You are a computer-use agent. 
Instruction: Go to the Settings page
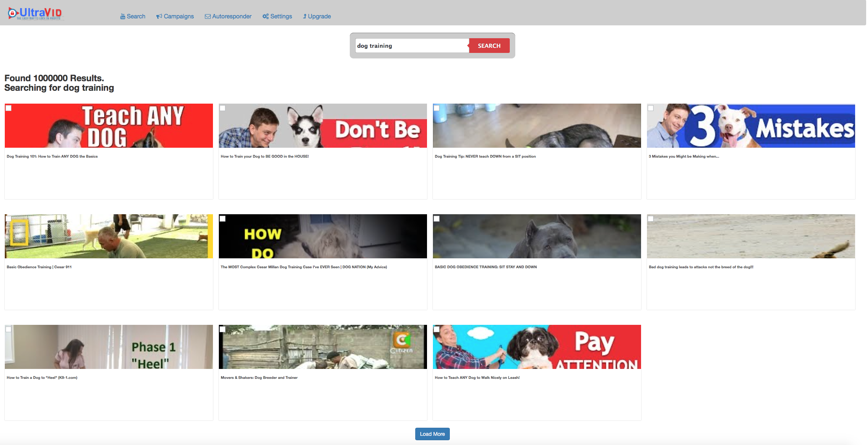point(281,17)
